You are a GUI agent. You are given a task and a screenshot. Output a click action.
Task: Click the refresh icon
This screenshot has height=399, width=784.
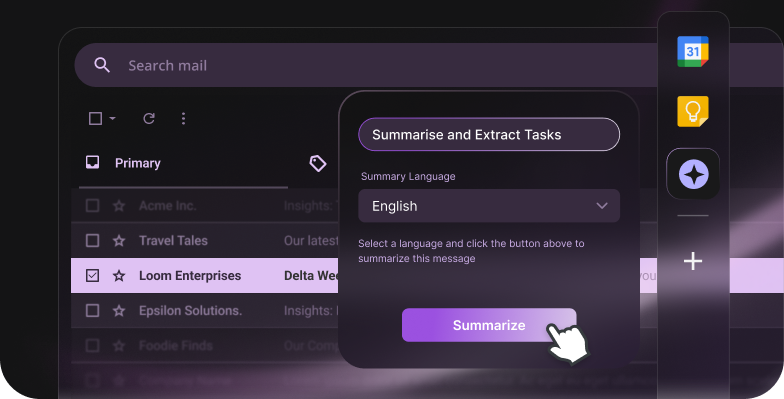pos(148,118)
